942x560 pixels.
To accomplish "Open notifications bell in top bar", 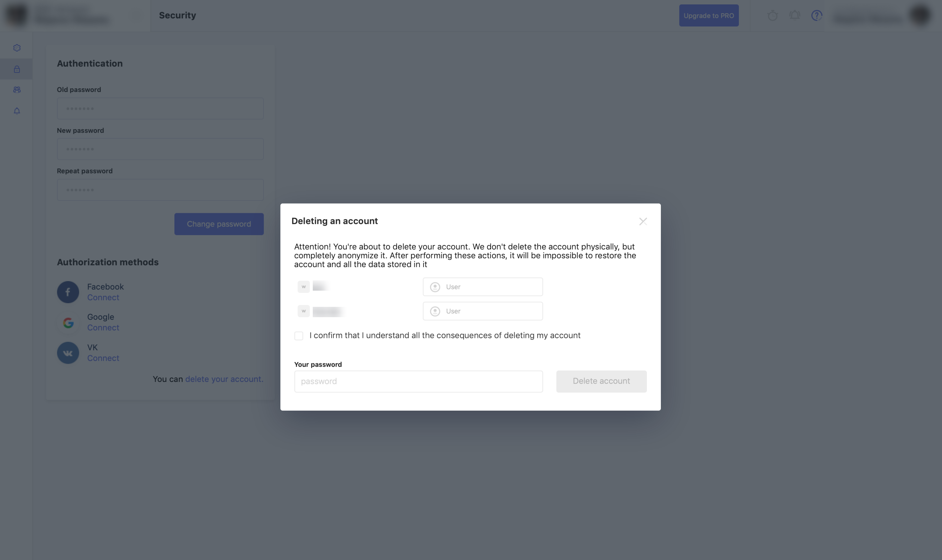I will (794, 15).
